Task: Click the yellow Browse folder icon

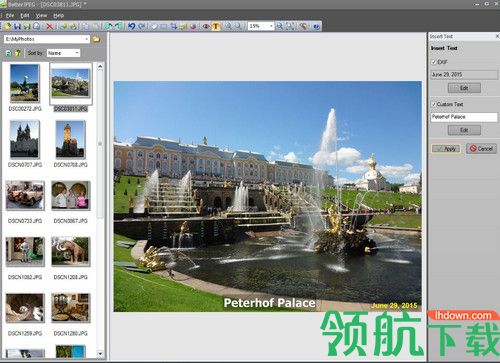Action: tap(96, 39)
